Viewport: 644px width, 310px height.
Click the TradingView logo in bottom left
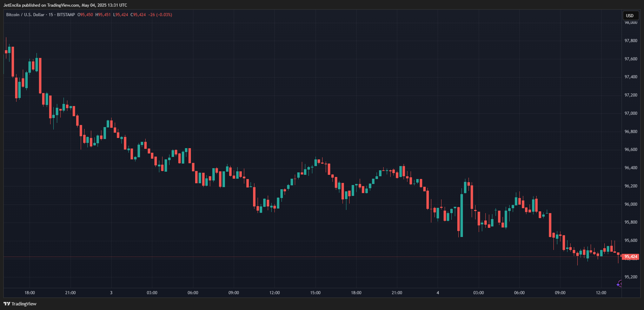point(20,304)
